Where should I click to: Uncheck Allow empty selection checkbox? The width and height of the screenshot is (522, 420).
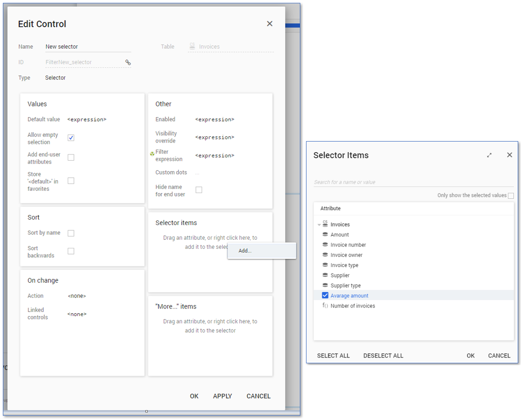tap(71, 138)
